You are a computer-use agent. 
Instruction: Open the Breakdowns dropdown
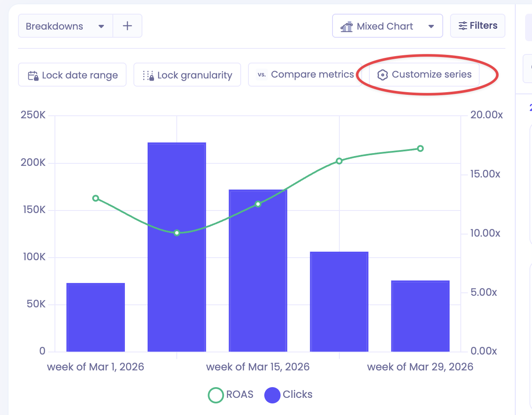point(66,26)
